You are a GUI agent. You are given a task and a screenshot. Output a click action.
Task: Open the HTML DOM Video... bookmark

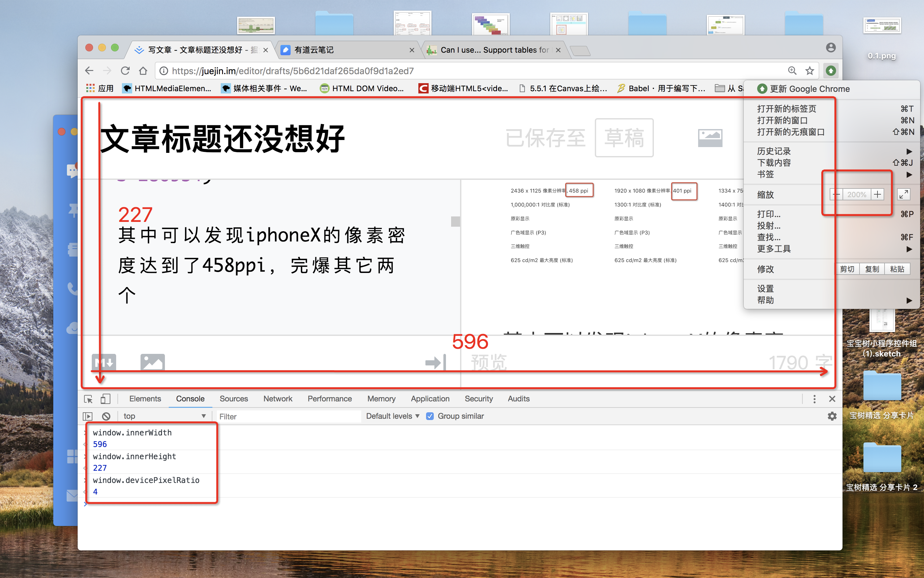click(x=362, y=88)
